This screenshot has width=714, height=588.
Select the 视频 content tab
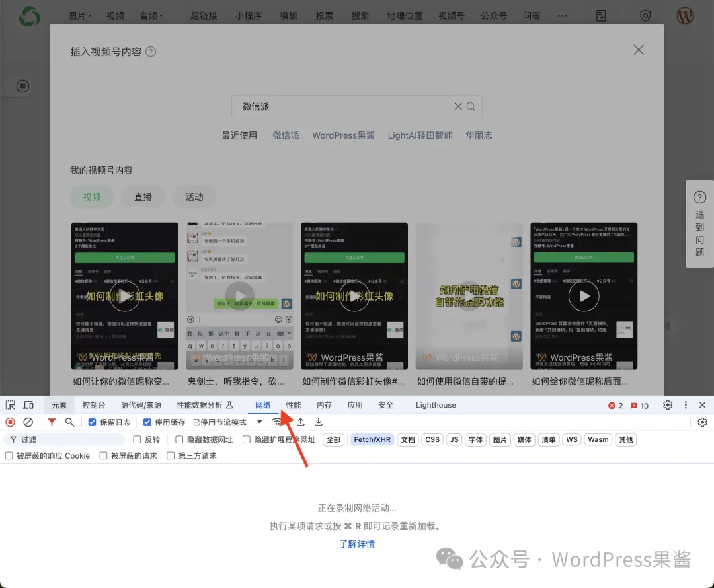click(92, 197)
